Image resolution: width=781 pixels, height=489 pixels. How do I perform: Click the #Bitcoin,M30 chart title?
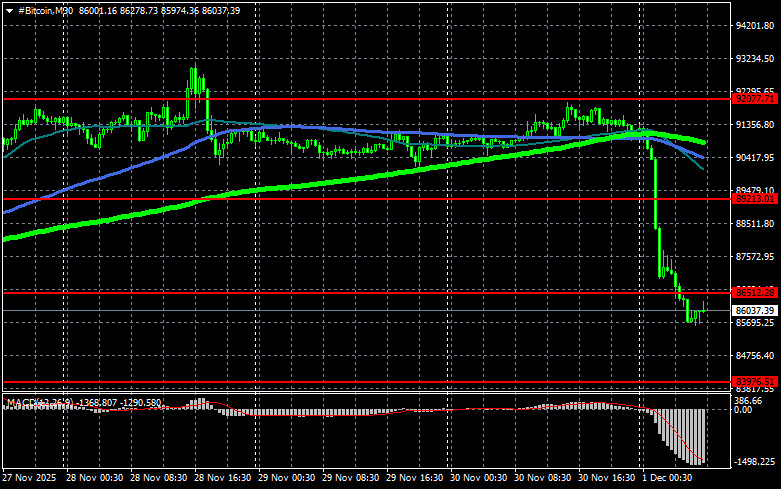click(45, 10)
